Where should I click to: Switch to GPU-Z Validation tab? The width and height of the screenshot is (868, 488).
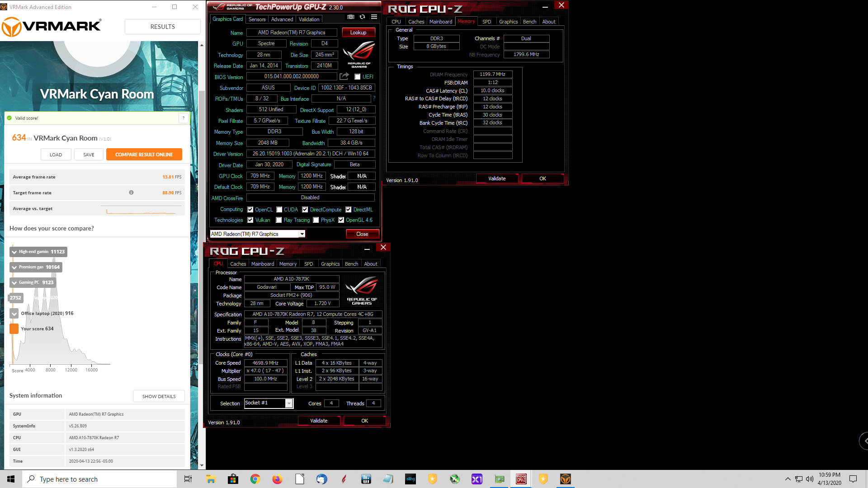(x=309, y=19)
